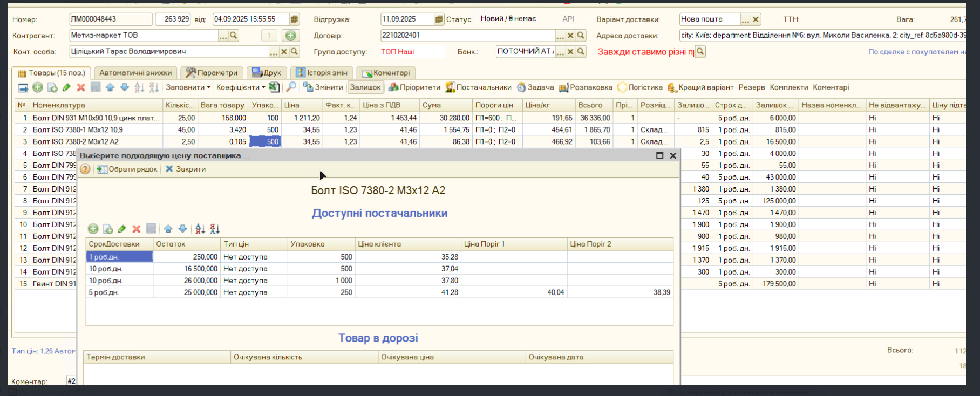The image size is (980, 396).
Task: Click Номенклатура column header
Action: (x=96, y=105)
